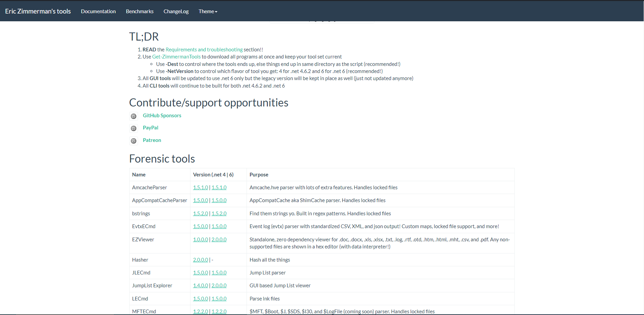Download JumpList Explorer .net 4 version 1.4.0.0

coord(200,286)
